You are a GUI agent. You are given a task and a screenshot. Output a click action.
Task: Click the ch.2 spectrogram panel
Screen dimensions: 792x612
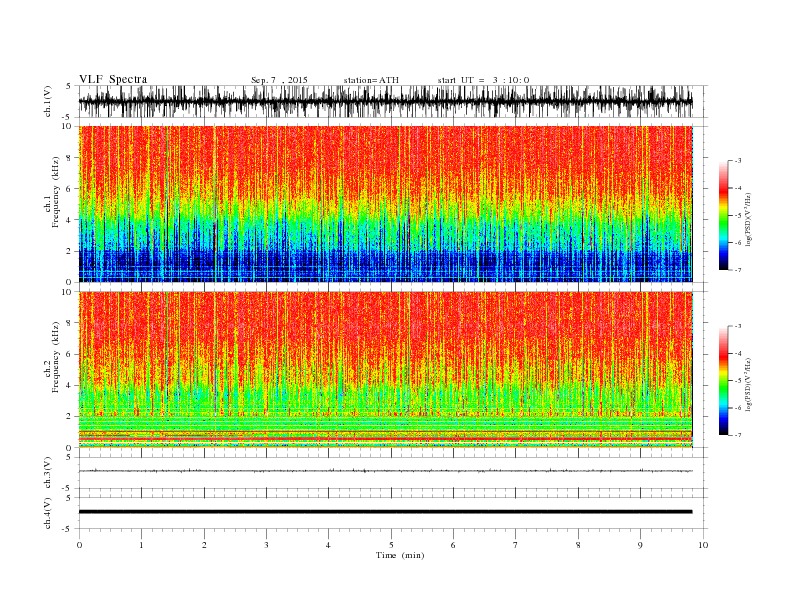coord(386,370)
